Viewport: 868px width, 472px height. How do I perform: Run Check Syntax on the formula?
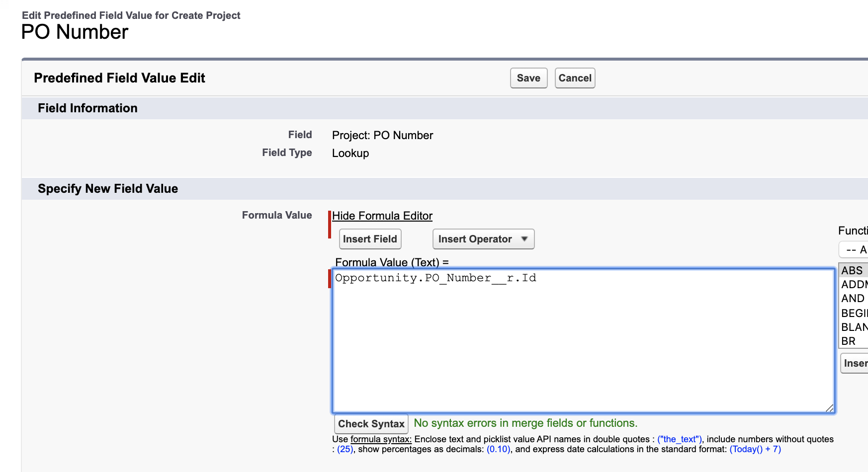click(x=371, y=424)
